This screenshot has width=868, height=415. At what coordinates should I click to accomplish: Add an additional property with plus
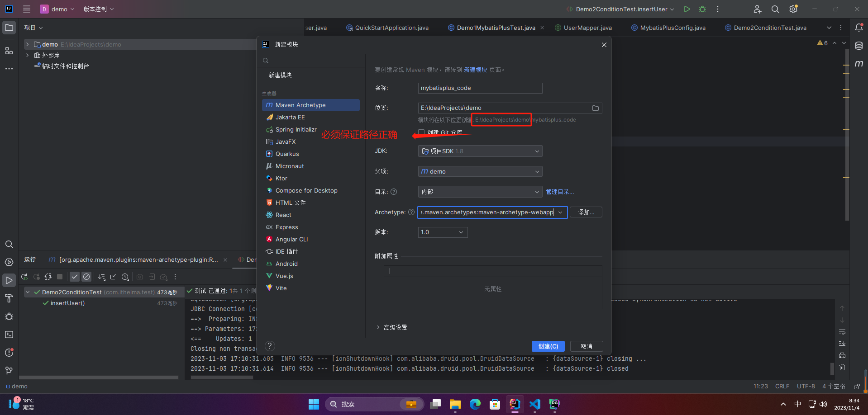(x=390, y=271)
